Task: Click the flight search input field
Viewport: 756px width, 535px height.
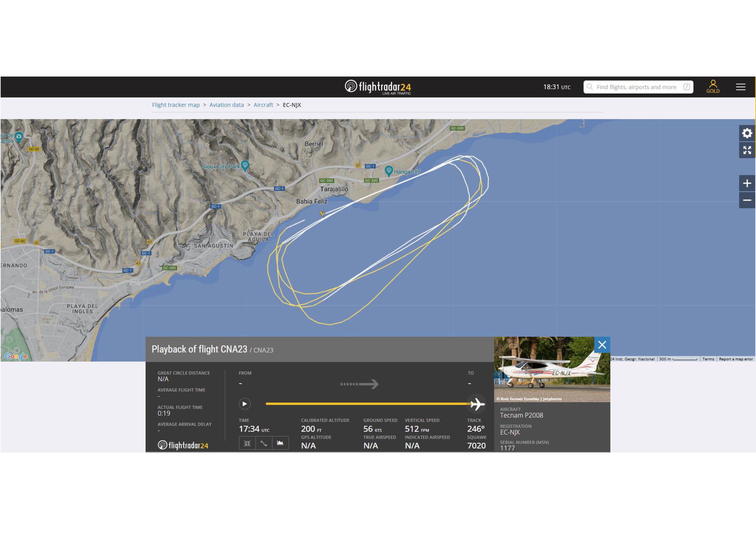Action: [636, 87]
